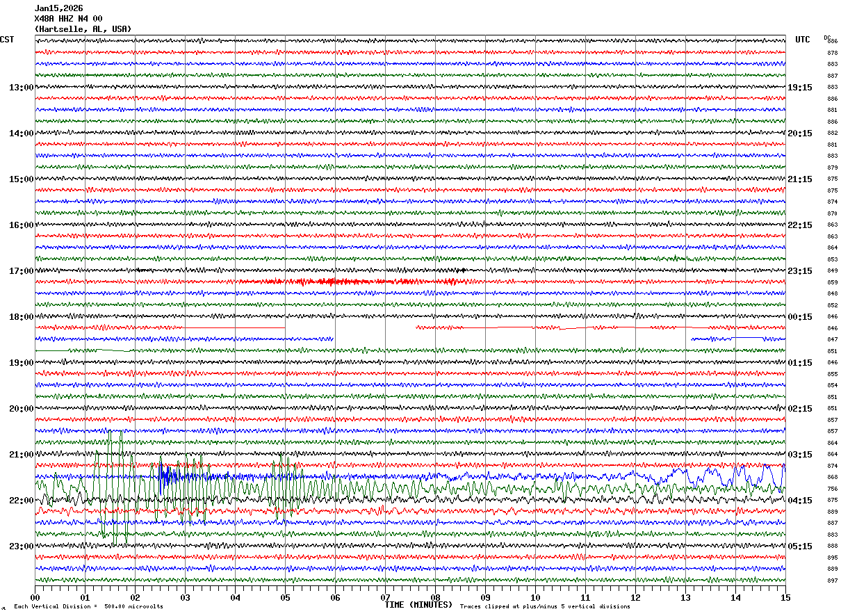Screen dimensions: 841x616
Task: Select the 13:00 CST row label
Action: (21, 88)
